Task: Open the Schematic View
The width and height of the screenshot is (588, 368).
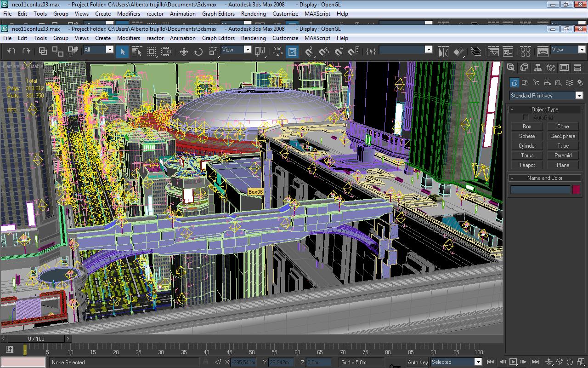Action: coord(508,52)
